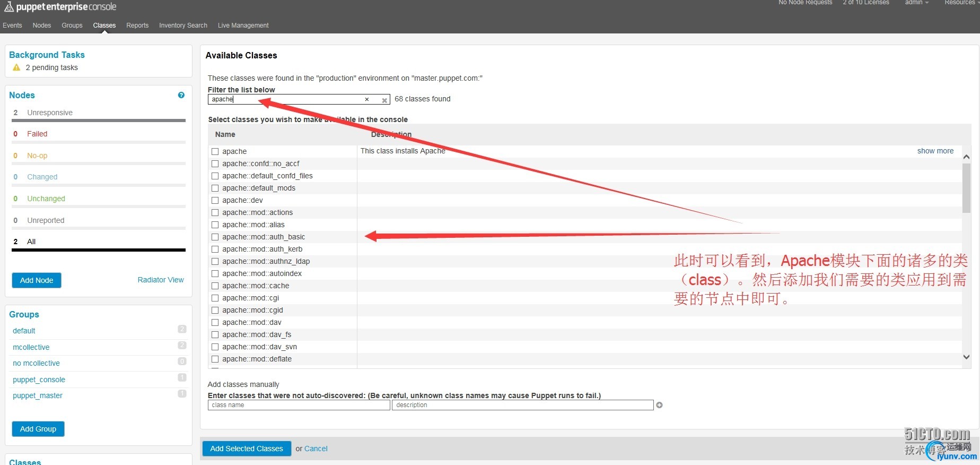980x465 pixels.
Task: Click the Cancel link
Action: [316, 449]
